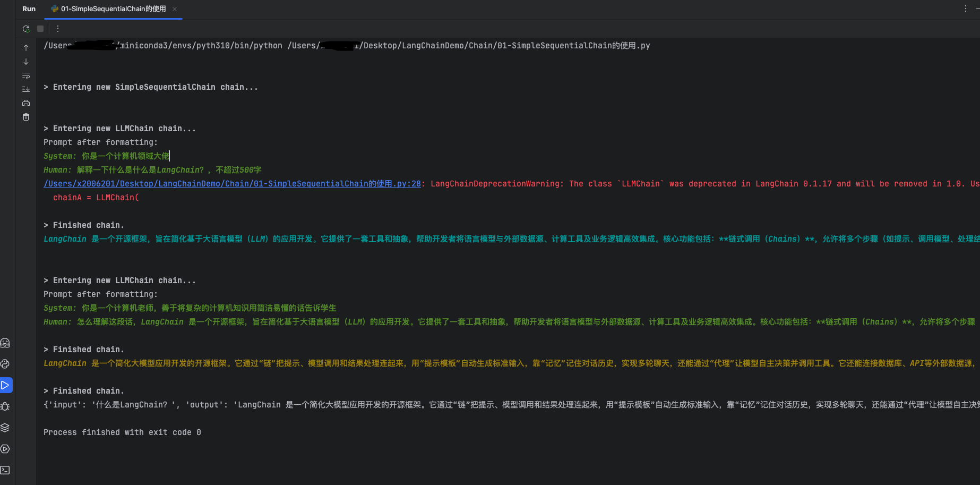Click the python interpreter command path line
The image size is (980, 485).
[x=347, y=46]
